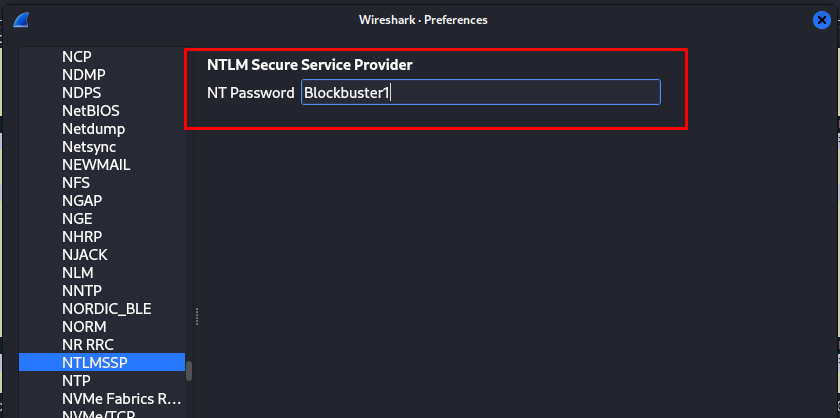Select NTP below NTLMSSP

76,381
